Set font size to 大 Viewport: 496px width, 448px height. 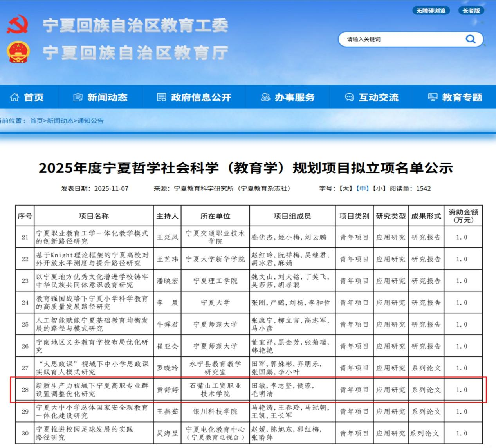click(x=346, y=188)
